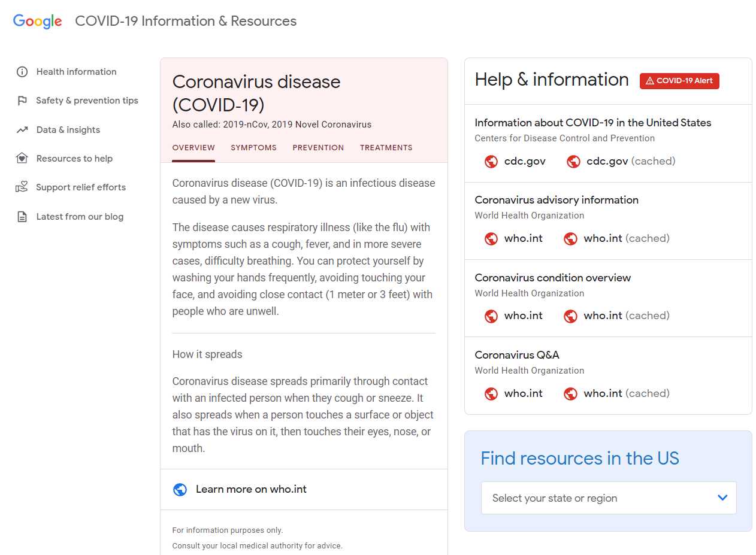Switch to the SYMPTOMS tab
The height and width of the screenshot is (555, 756).
254,148
